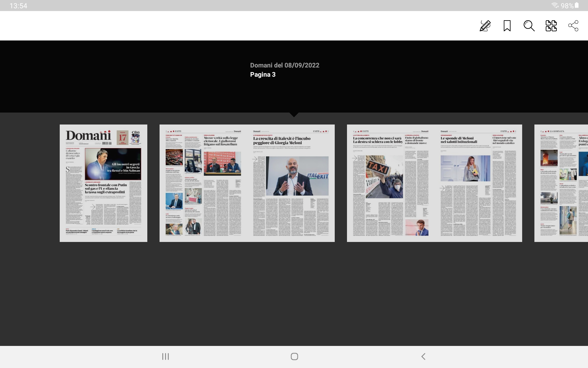
Task: Tap the Macron photo on the taxi page
Action: click(417, 227)
